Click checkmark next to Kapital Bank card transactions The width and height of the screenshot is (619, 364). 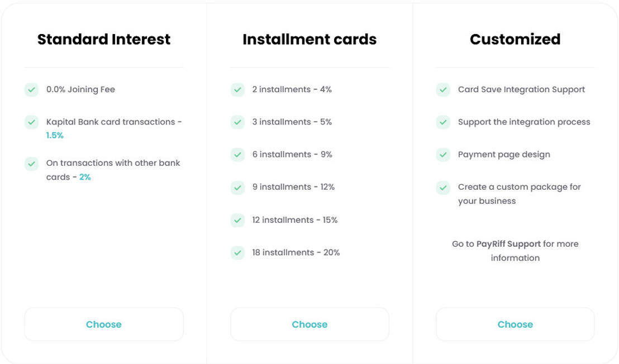pos(31,122)
